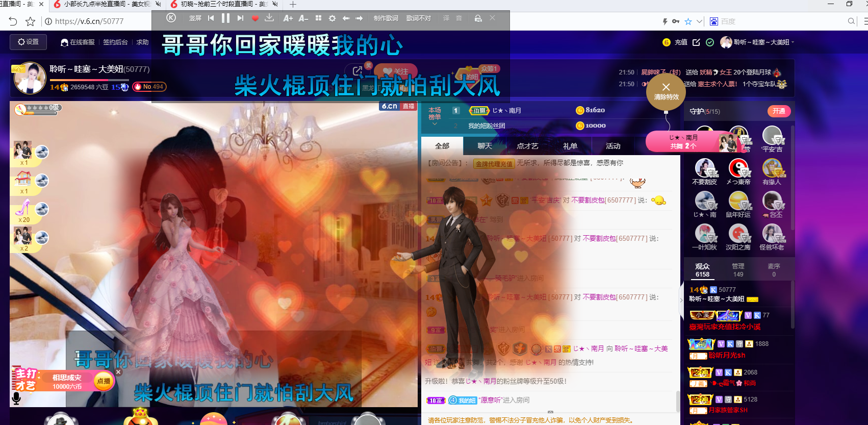The width and height of the screenshot is (868, 425).
Task: Toggle 竖屏 vertical lyrics mode
Action: pyautogui.click(x=195, y=18)
